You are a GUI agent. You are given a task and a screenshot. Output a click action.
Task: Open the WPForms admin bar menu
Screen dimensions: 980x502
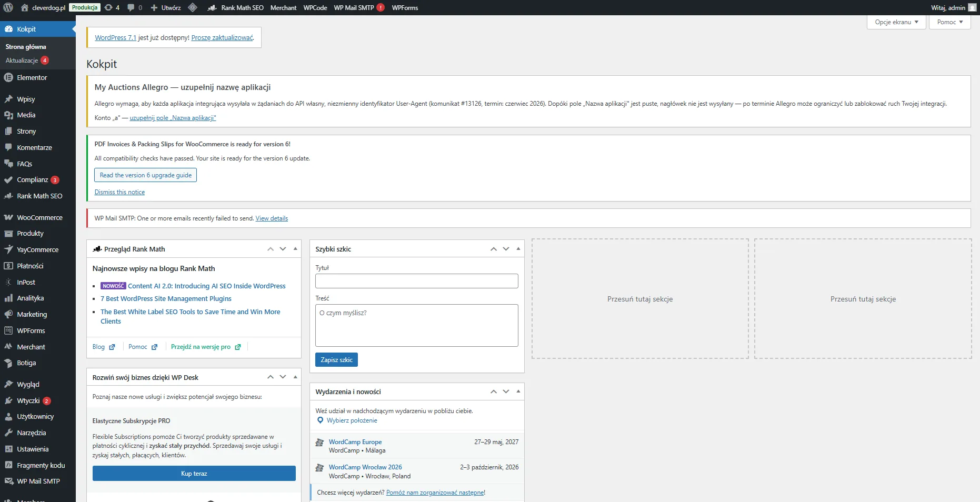pyautogui.click(x=405, y=7)
